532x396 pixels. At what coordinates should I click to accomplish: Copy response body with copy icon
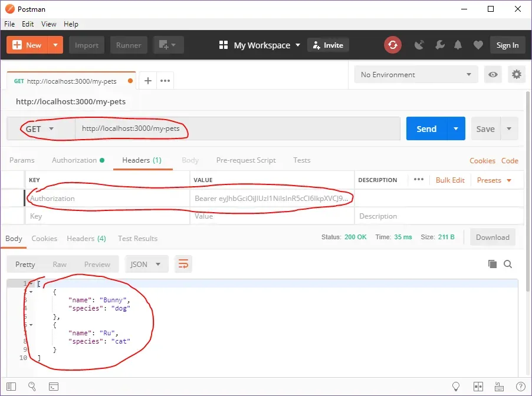point(492,264)
